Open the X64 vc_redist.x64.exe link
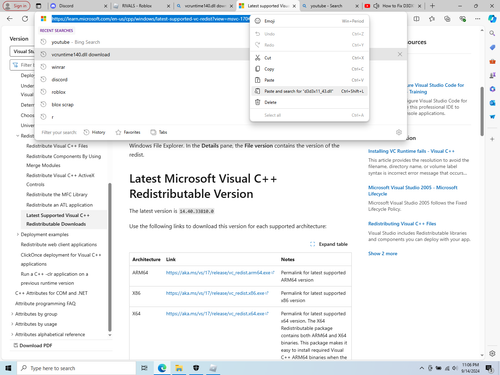This screenshot has height=375, width=500. pyautogui.click(x=217, y=314)
